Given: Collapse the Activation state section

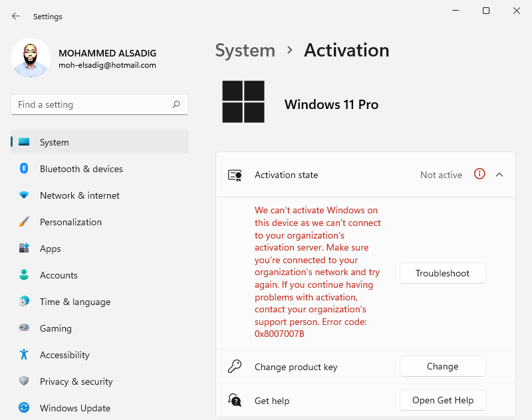Looking at the screenshot, I should pyautogui.click(x=499, y=175).
